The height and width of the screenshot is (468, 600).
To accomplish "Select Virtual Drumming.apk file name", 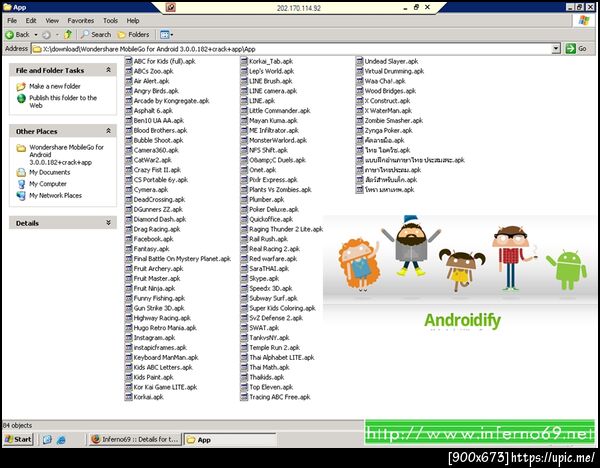I will coord(394,71).
